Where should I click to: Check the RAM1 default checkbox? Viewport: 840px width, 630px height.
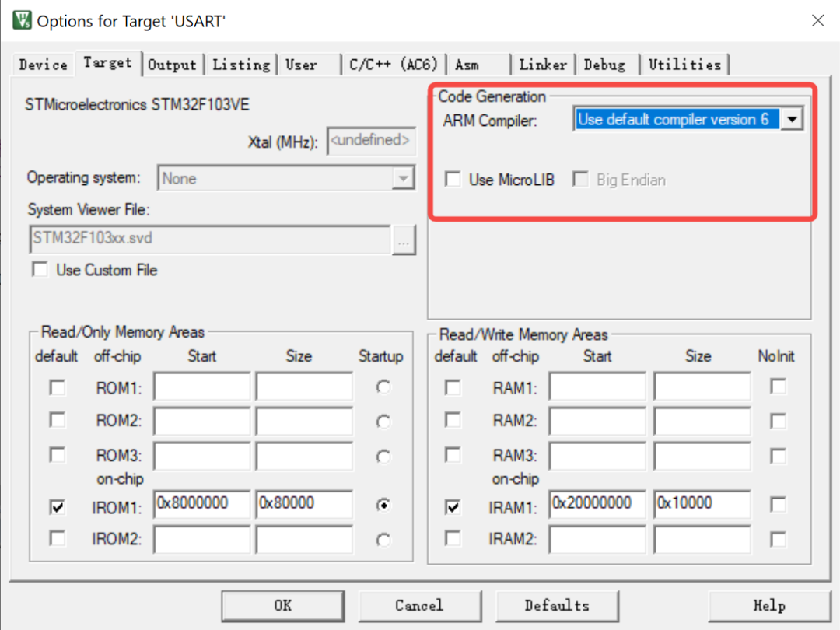(453, 387)
